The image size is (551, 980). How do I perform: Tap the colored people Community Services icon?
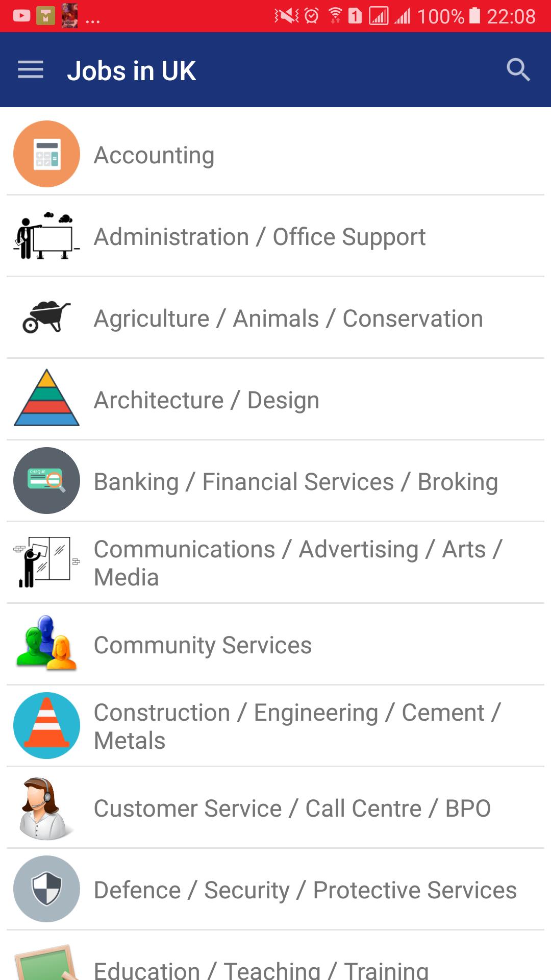[x=46, y=643]
